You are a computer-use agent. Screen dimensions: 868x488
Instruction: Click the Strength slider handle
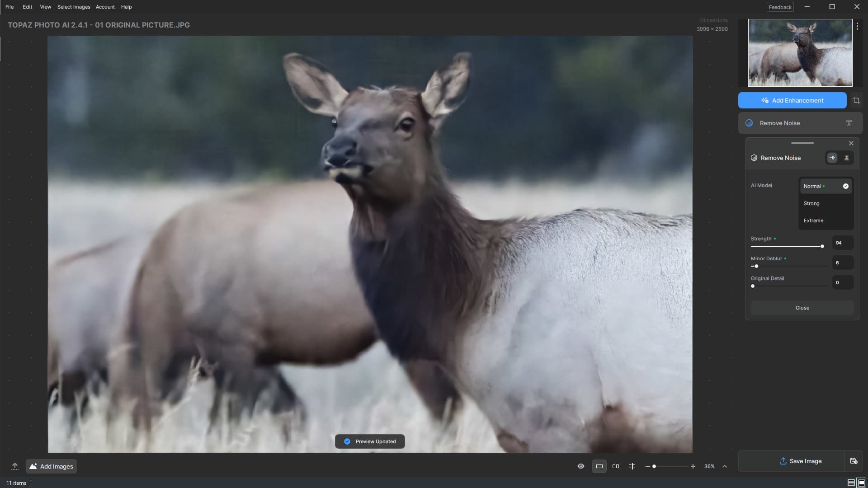[822, 246]
